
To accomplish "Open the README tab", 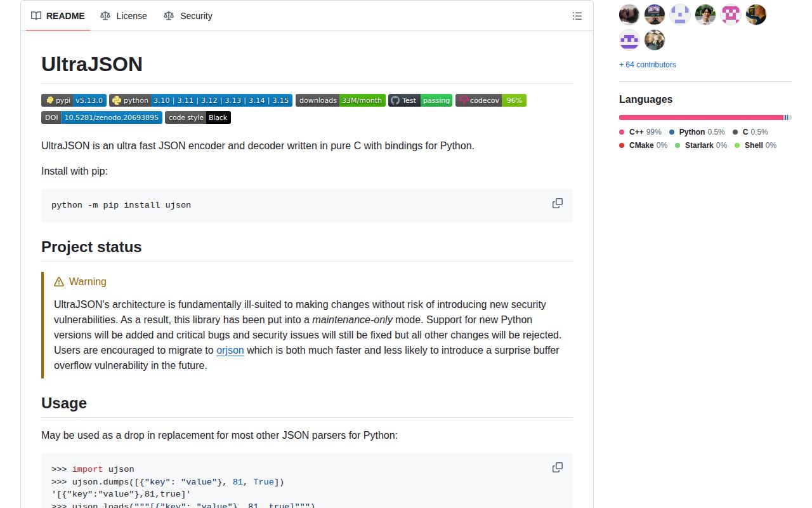I will 58,16.
